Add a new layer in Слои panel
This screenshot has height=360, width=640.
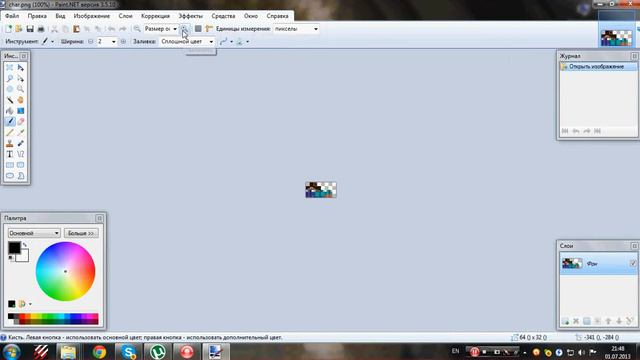pyautogui.click(x=565, y=321)
